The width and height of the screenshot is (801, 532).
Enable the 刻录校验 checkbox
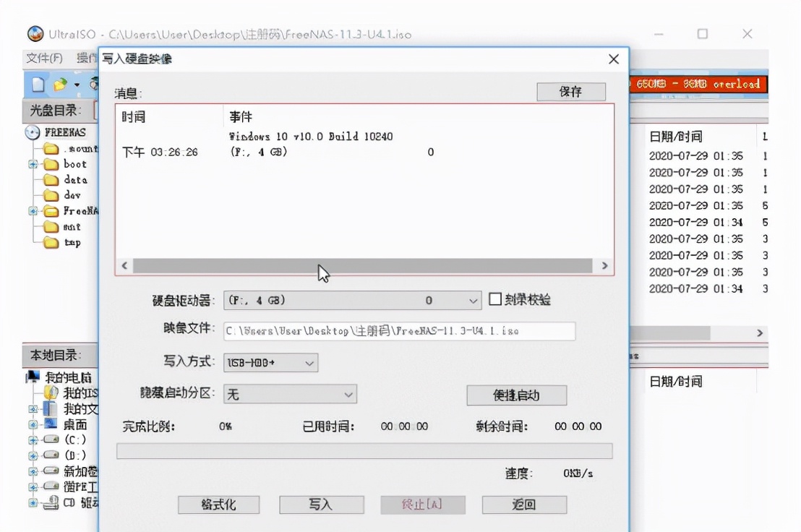pyautogui.click(x=495, y=299)
